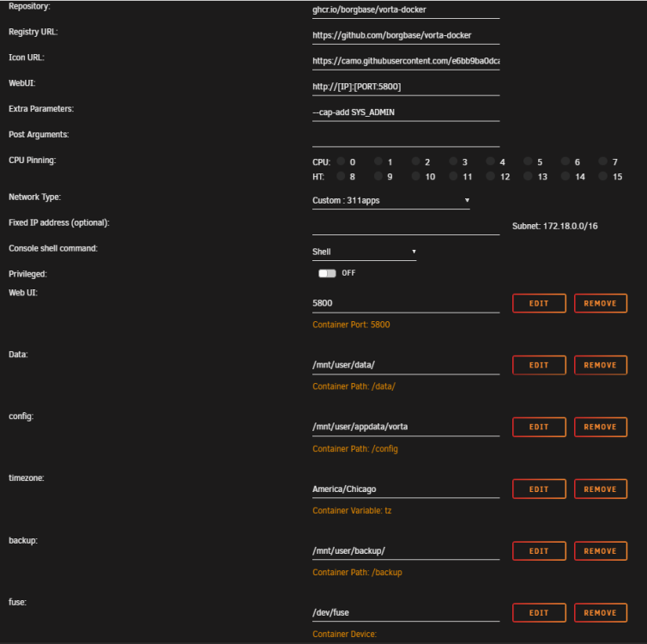
Task: Click the /mnt/user/appdata/vorta path field
Action: (x=406, y=428)
